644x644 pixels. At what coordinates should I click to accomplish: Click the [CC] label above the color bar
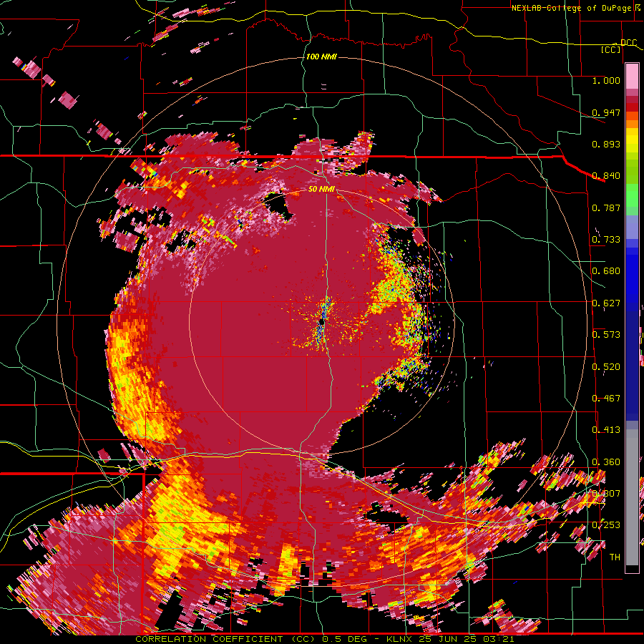click(x=611, y=49)
